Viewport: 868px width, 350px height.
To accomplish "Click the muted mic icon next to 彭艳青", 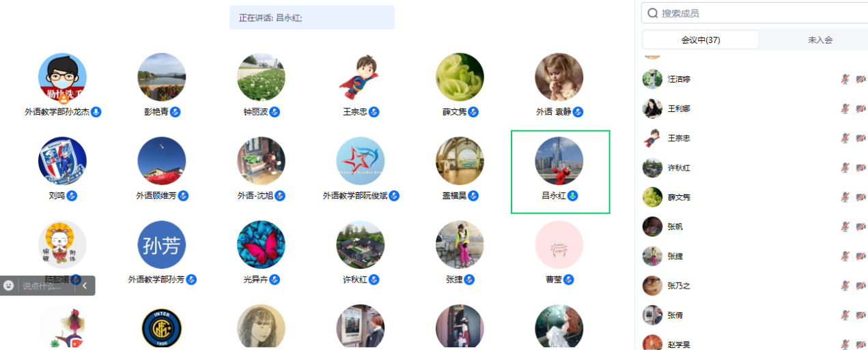I will (x=176, y=112).
